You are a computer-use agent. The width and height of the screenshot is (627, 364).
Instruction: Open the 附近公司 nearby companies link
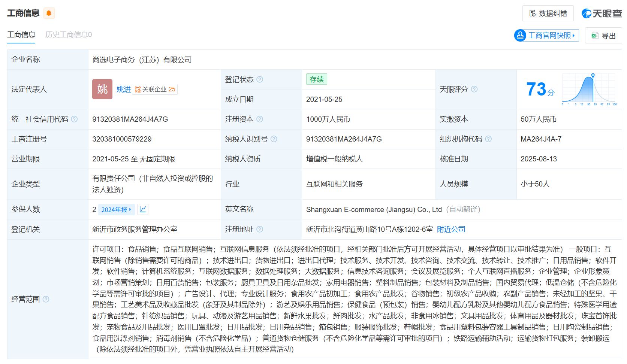point(451,229)
